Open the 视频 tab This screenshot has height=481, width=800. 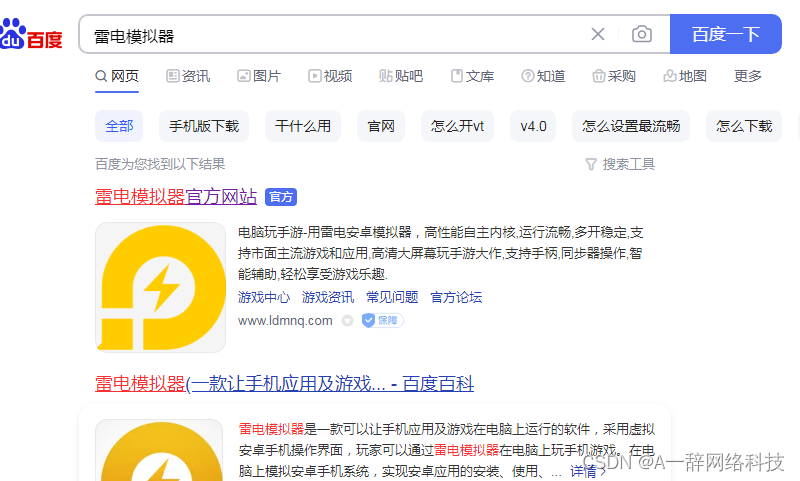[330, 77]
